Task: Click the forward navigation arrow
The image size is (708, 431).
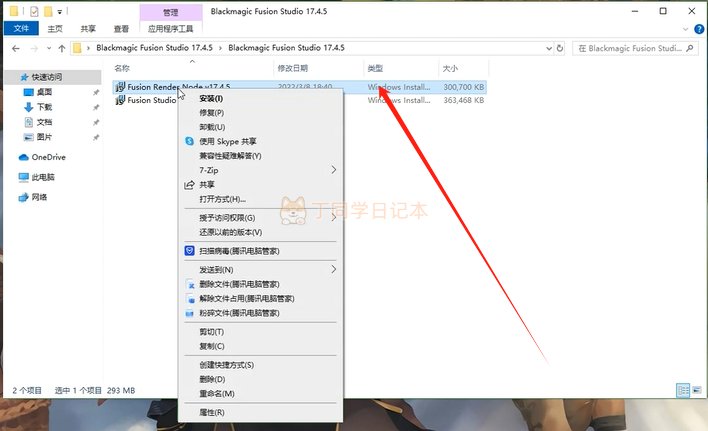Action: (34, 48)
